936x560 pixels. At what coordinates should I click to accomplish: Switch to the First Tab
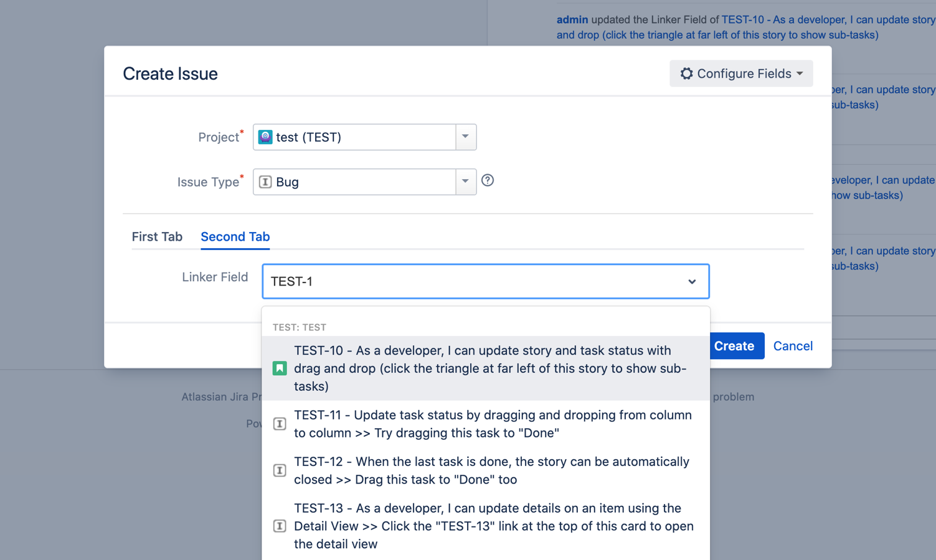tap(157, 236)
